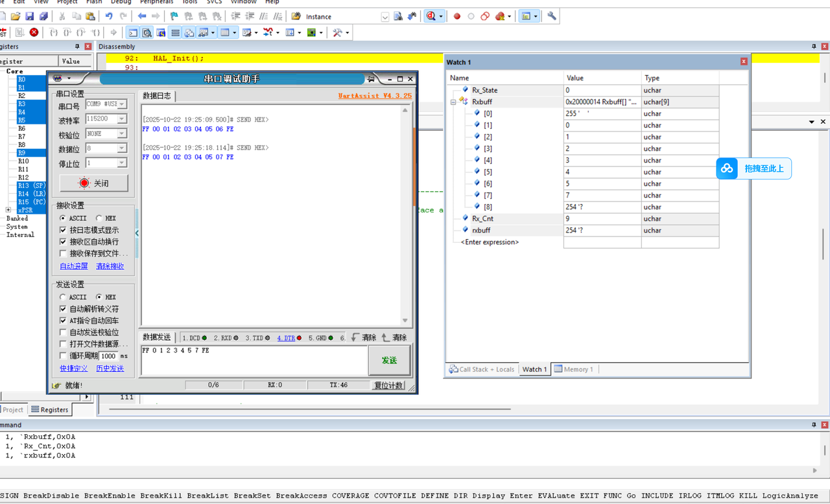830x504 pixels.
Task: Click the red Stop execution icon
Action: pos(34,32)
